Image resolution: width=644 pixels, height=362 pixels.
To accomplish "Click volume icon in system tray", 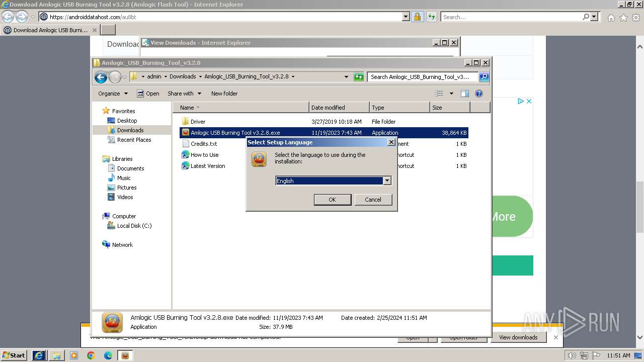I will click(x=572, y=355).
